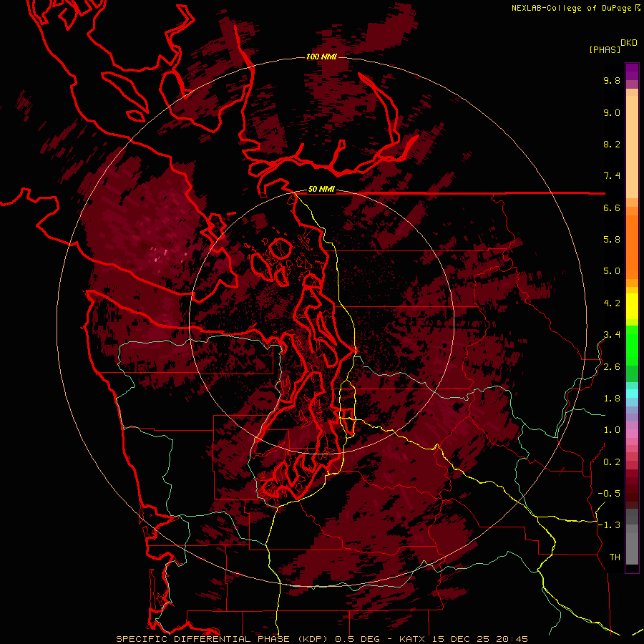
Task: Click the 5.0 scale value label
Action: click(612, 271)
